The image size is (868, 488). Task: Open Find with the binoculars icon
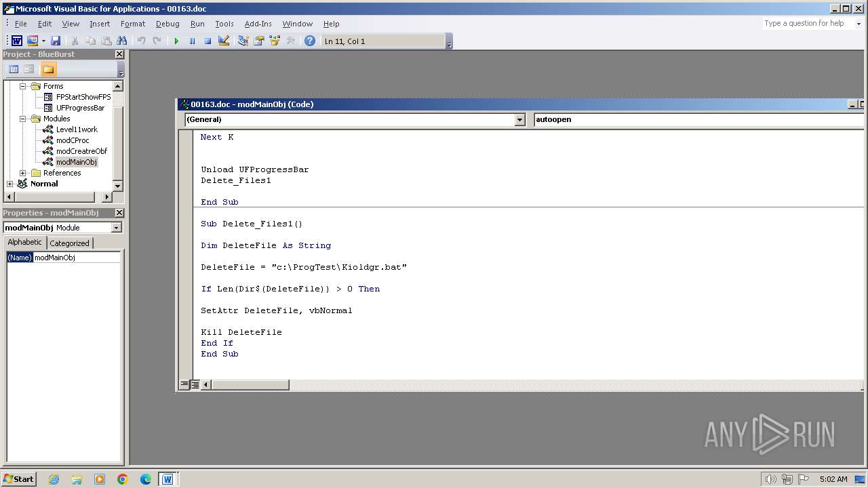(x=122, y=41)
